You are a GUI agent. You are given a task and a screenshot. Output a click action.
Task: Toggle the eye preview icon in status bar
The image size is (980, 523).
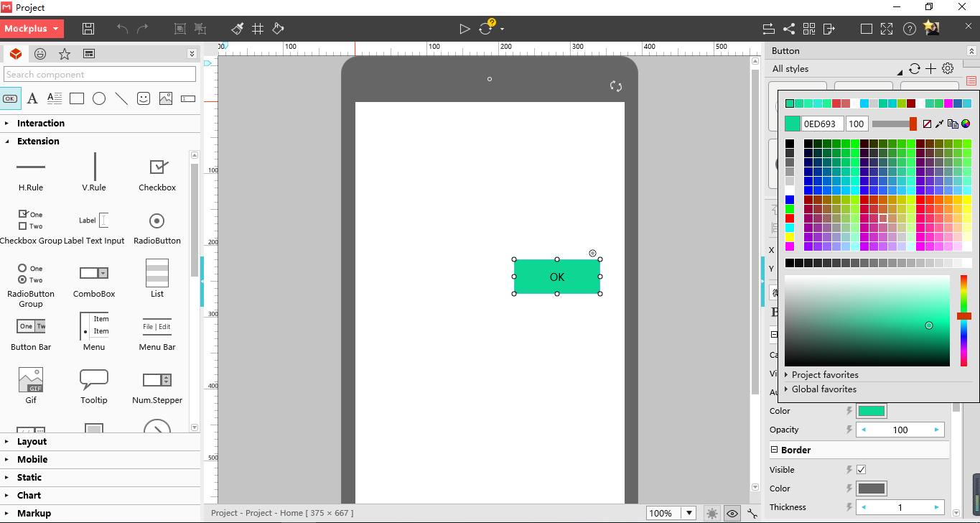732,513
